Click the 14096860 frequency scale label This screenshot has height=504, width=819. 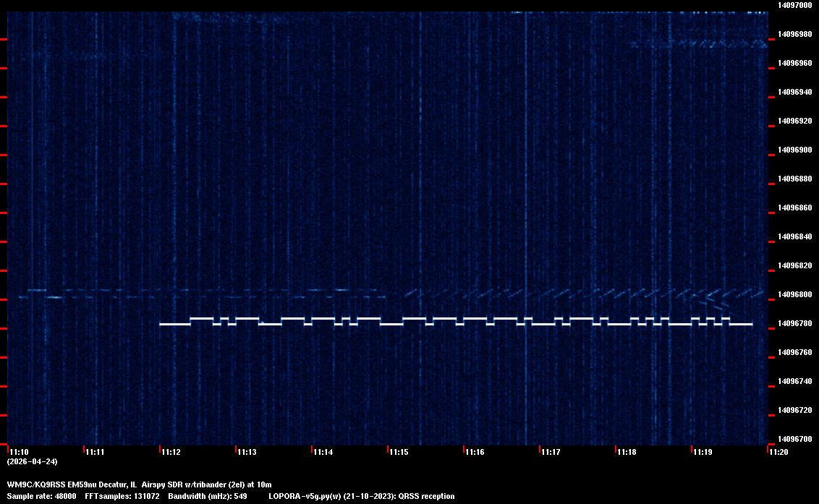tap(794, 208)
